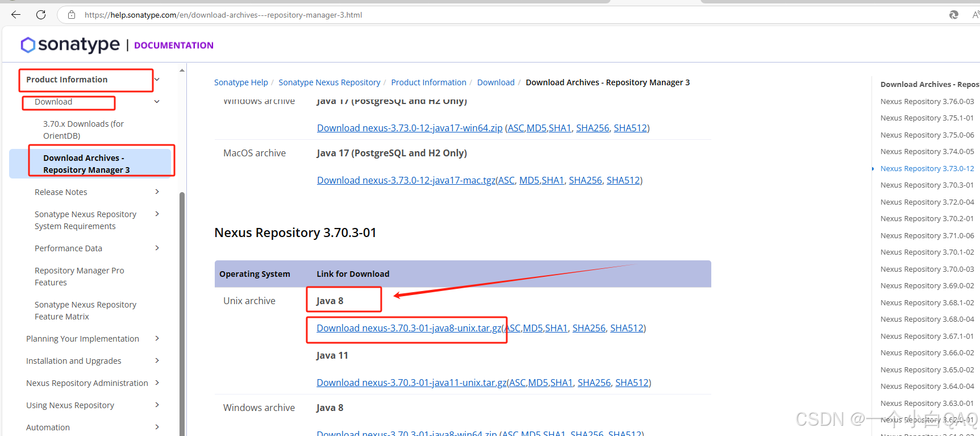The image size is (980, 436).
Task: Expand the Using Nexus Repository chevron
Action: tap(157, 405)
